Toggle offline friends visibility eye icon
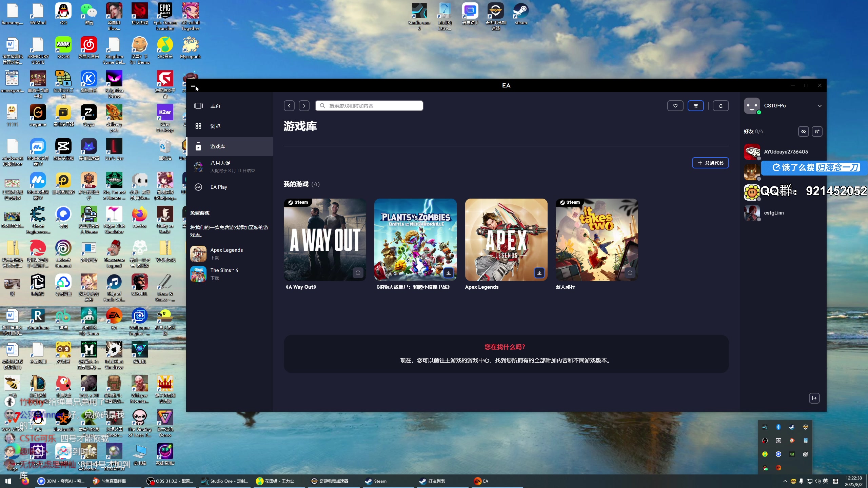Viewport: 868px width, 488px height. point(804,131)
